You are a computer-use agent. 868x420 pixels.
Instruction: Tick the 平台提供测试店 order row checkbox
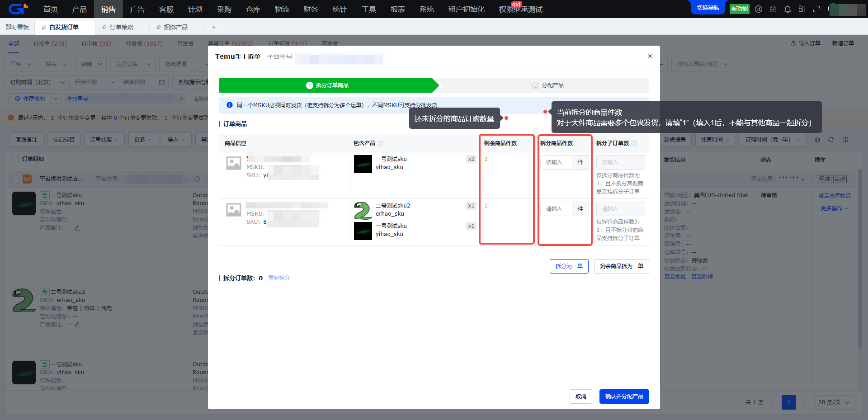tap(15, 179)
